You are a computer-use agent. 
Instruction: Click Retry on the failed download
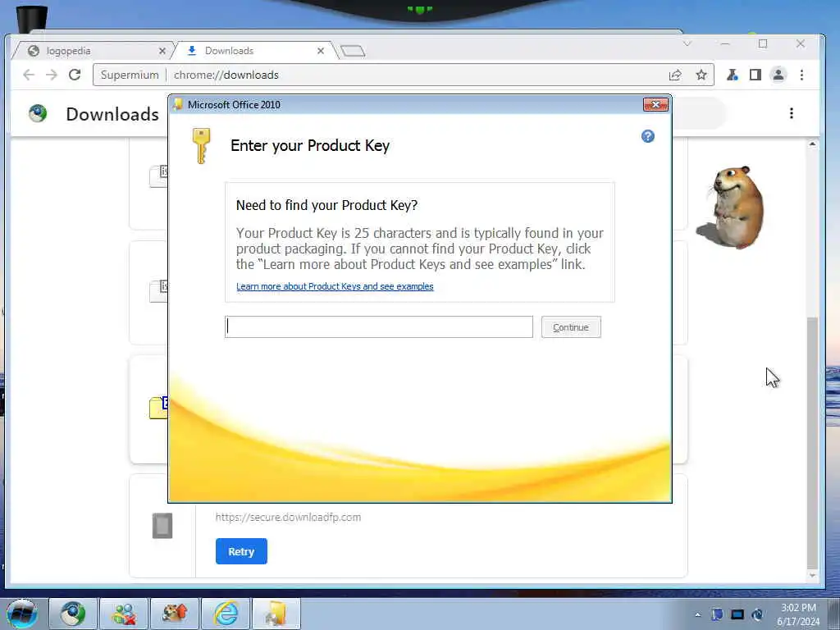[x=241, y=551]
